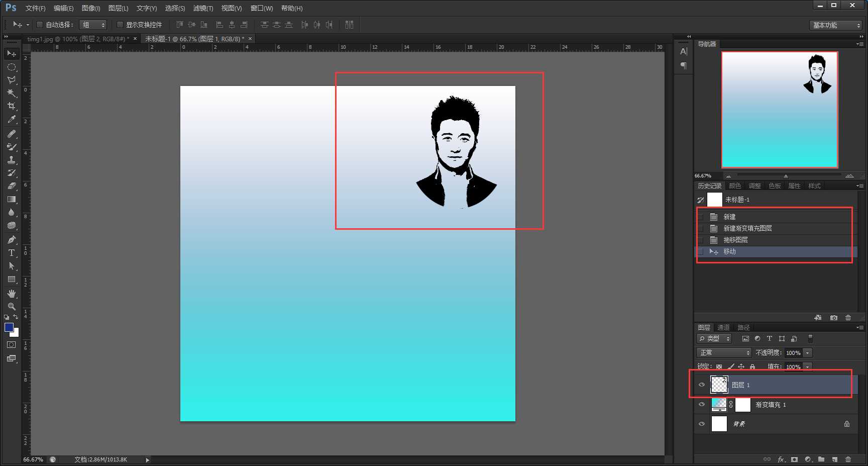
Task: Select the Horizontal Type tool
Action: pos(12,253)
